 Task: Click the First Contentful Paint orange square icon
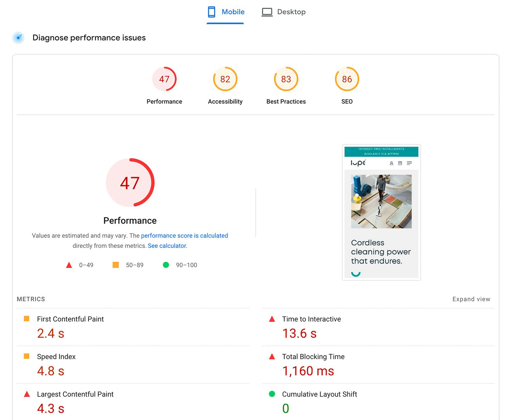[x=27, y=319]
